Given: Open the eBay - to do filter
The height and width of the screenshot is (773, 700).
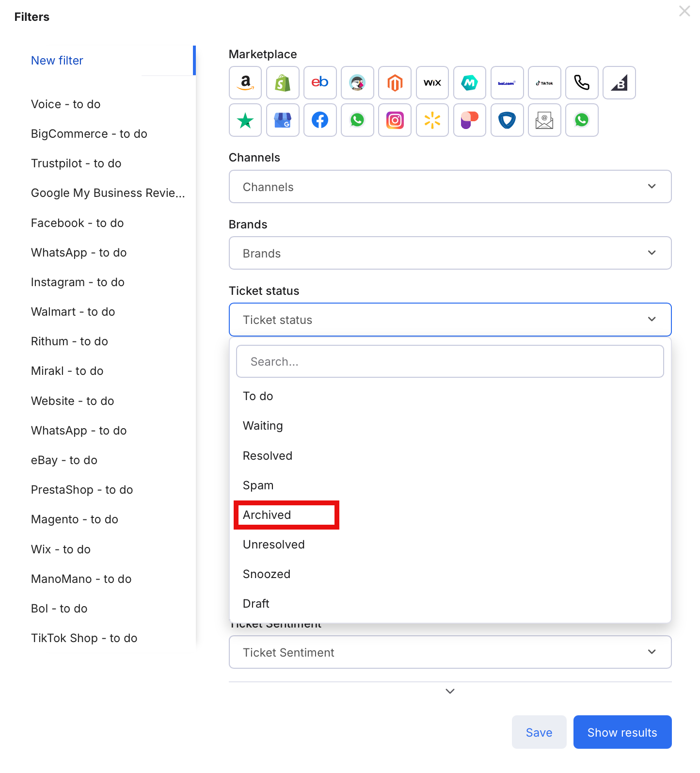Looking at the screenshot, I should [64, 460].
